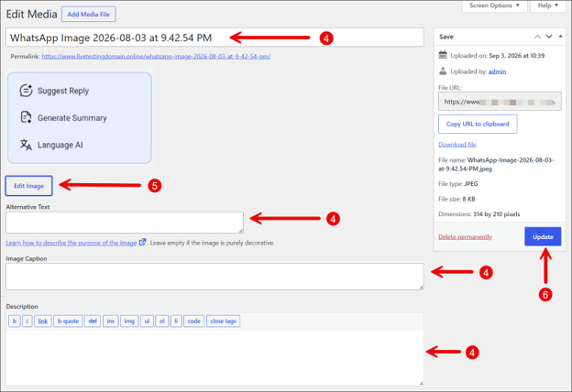Click the Save panel heading
The image size is (572, 392).
pos(446,37)
